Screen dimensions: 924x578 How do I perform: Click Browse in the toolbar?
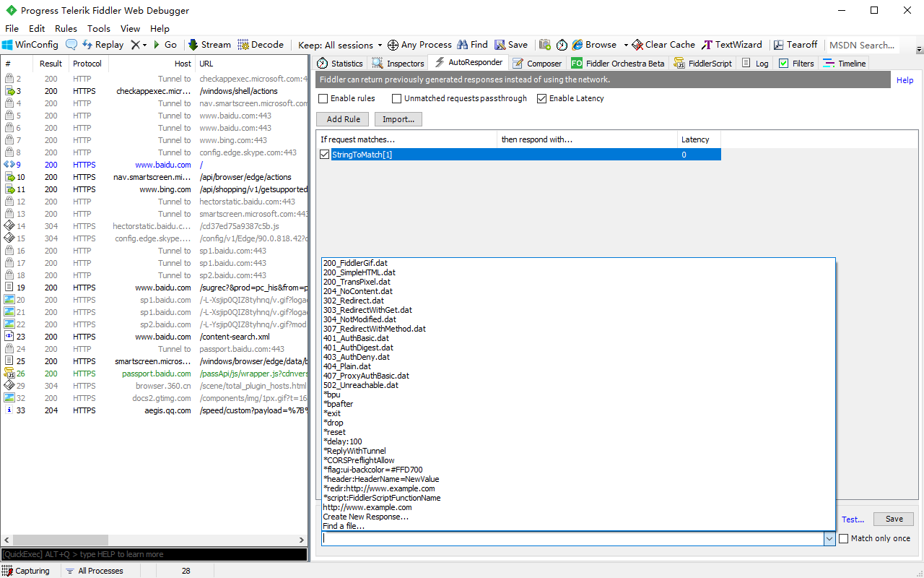[595, 45]
